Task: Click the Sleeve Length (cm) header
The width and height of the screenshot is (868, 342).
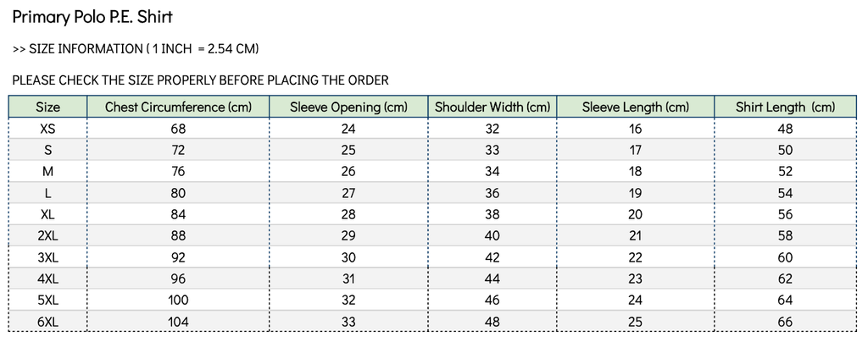Action: click(x=636, y=108)
